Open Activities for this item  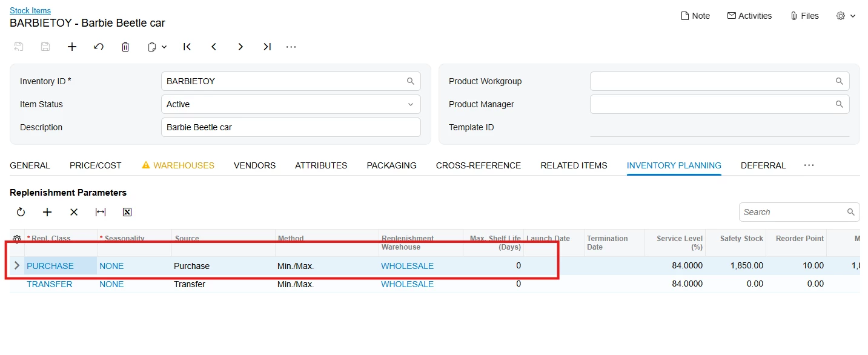pyautogui.click(x=749, y=16)
